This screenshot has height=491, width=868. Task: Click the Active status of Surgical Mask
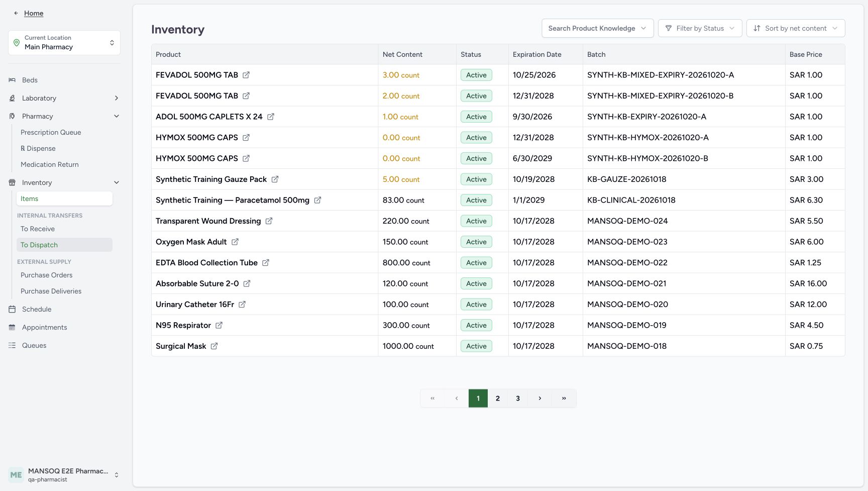click(x=476, y=346)
